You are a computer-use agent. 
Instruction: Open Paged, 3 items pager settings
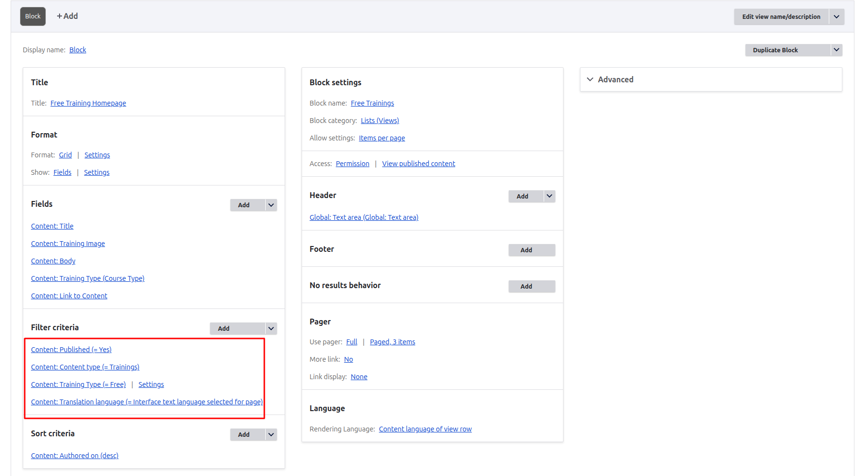[393, 342]
